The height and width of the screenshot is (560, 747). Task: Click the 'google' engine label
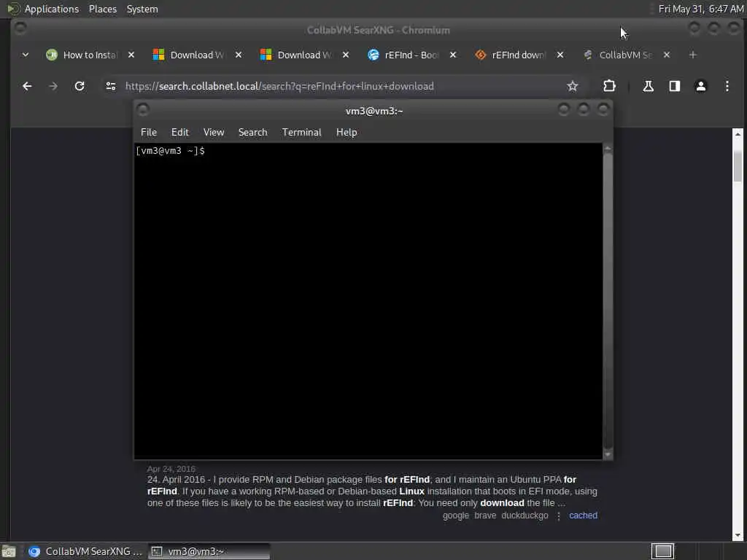tap(456, 516)
